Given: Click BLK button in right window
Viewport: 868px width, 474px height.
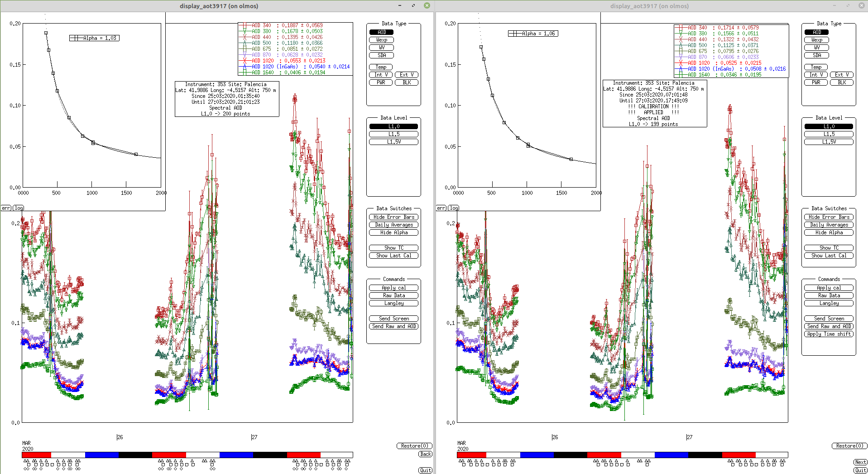Looking at the screenshot, I should [x=842, y=82].
